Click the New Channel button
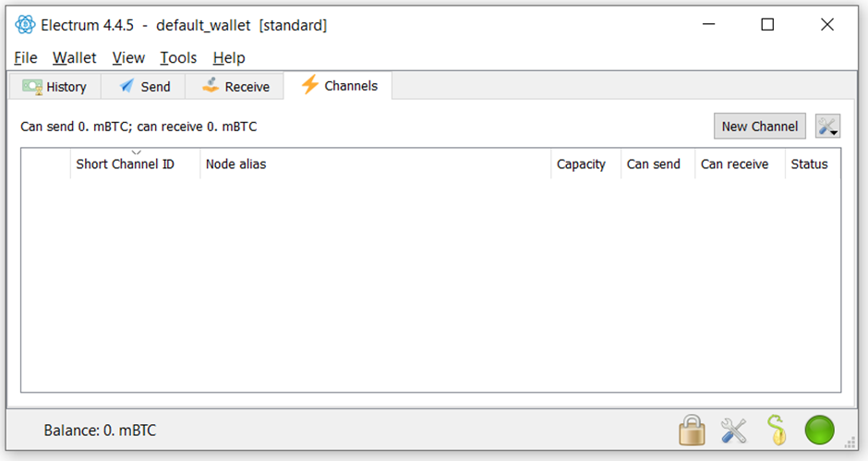 click(759, 127)
